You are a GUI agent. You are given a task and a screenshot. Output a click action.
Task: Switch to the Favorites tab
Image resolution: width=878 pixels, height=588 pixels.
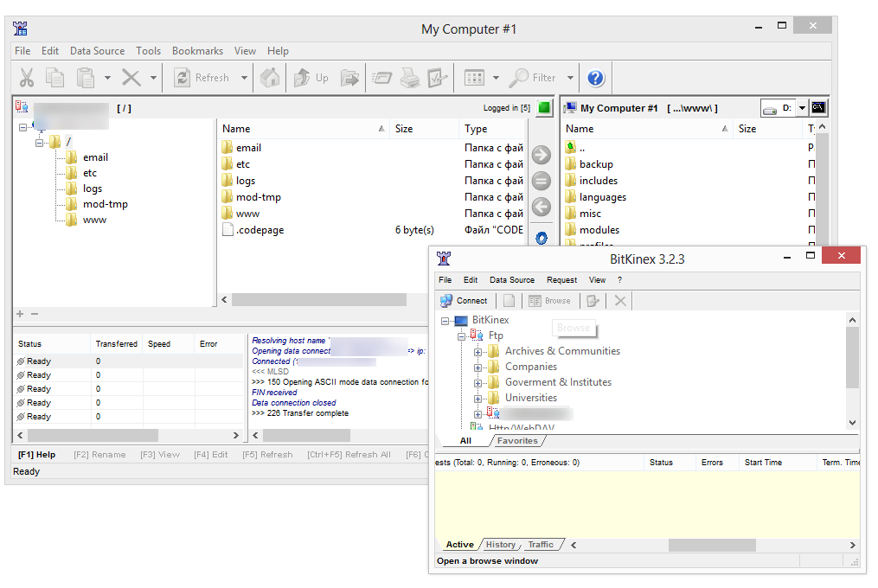coord(516,441)
